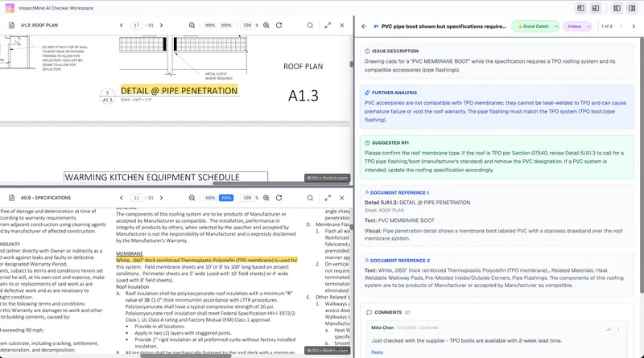Screen dimensions: 644x358
Task: Select the first layout icon in top bar
Action: pos(580,8)
